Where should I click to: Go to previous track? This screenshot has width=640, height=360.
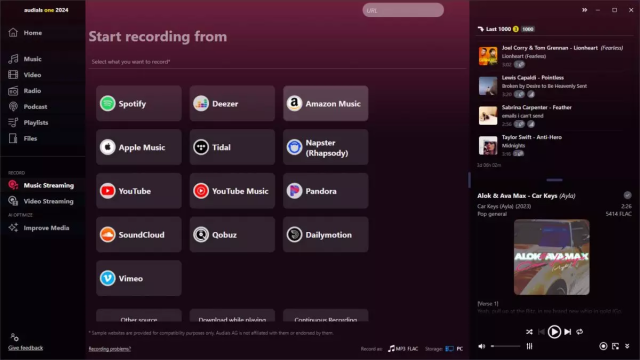(x=541, y=332)
